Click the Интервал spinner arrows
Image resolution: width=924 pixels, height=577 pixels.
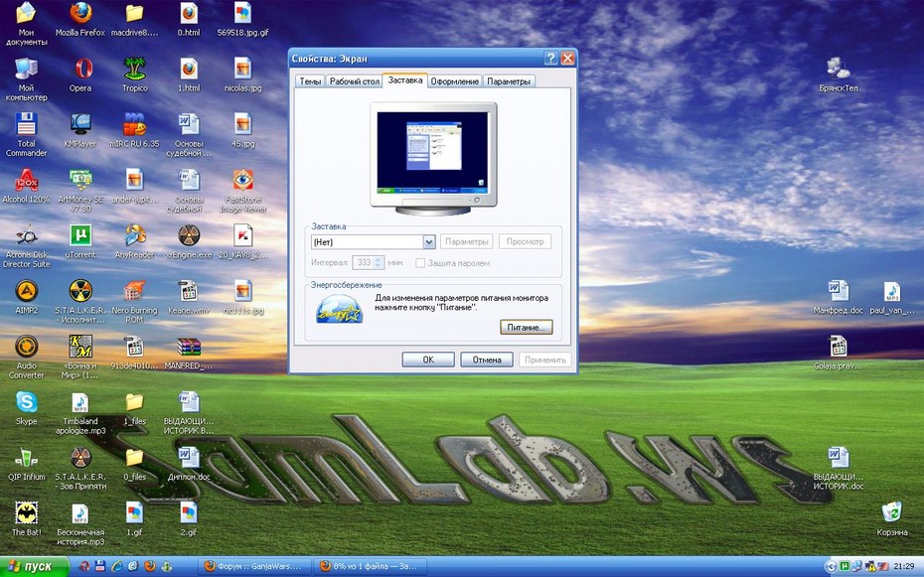click(379, 262)
